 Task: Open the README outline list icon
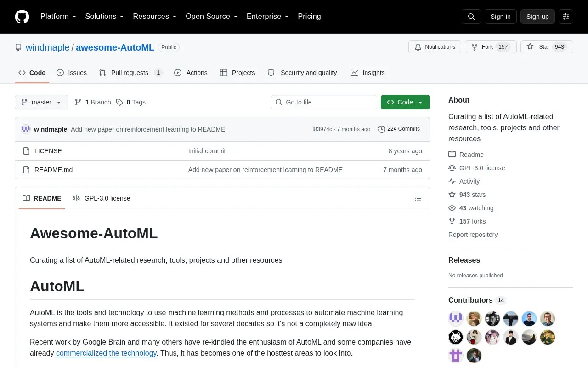[418, 198]
